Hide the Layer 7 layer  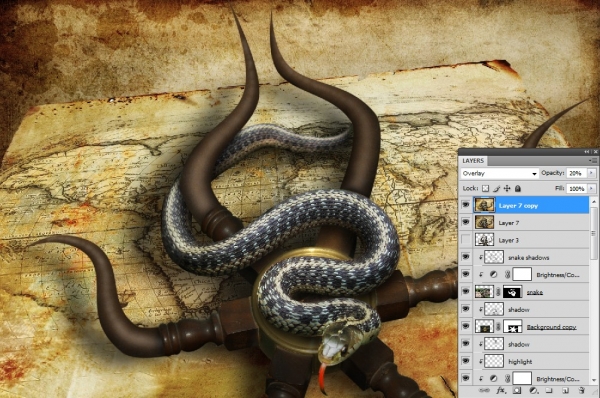coord(465,222)
